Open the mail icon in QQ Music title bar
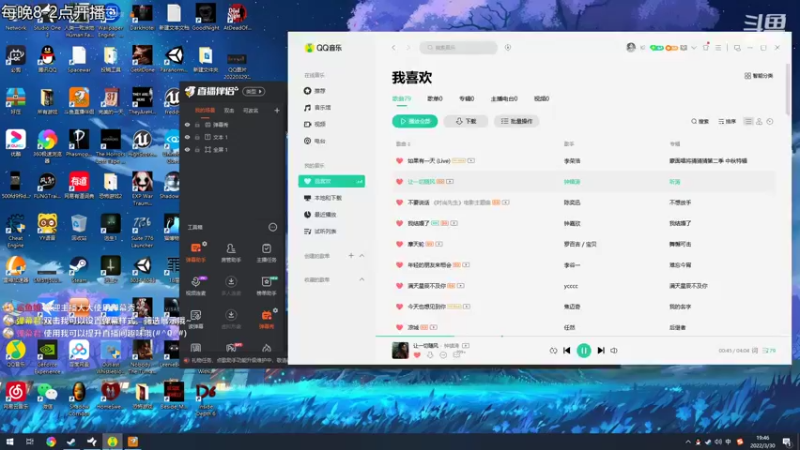The image size is (800, 450). click(684, 48)
